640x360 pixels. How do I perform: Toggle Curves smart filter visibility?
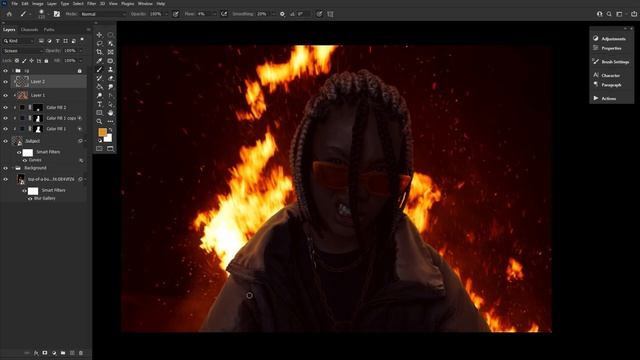pyautogui.click(x=25, y=160)
